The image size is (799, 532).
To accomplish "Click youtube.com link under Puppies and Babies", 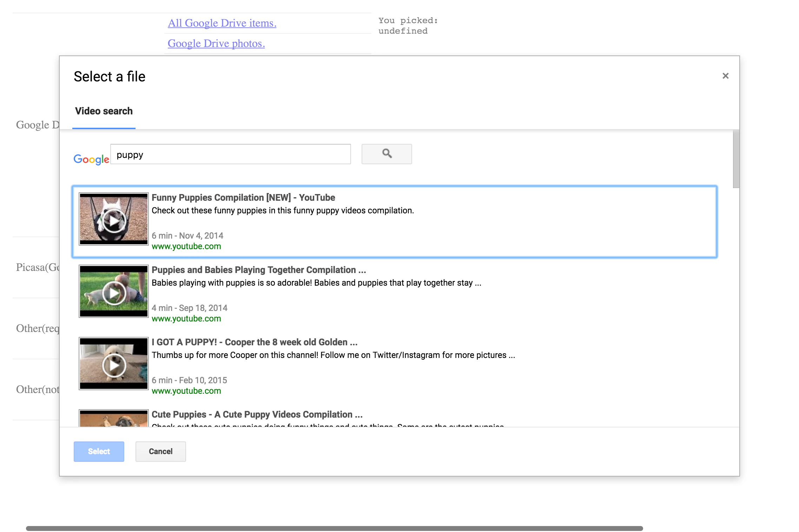I will point(186,319).
